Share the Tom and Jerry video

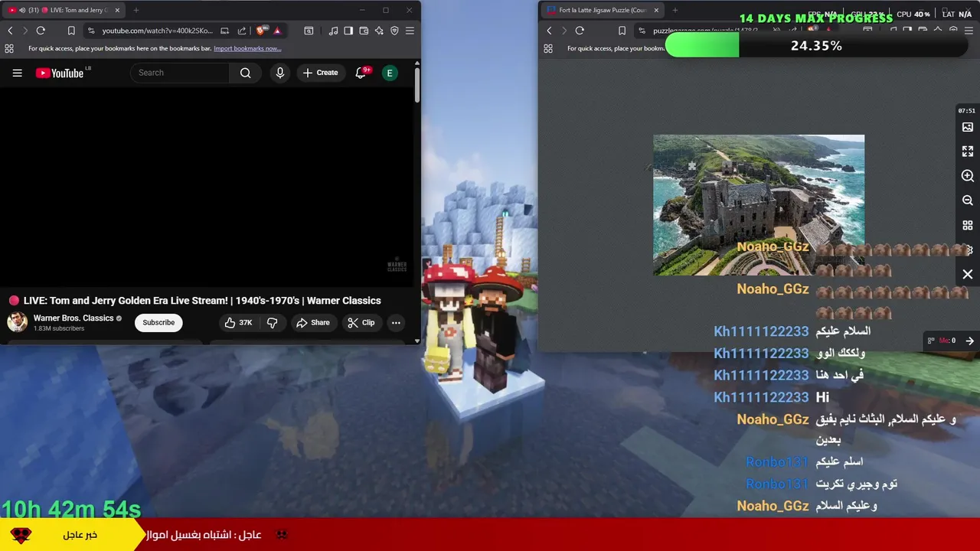click(x=313, y=322)
